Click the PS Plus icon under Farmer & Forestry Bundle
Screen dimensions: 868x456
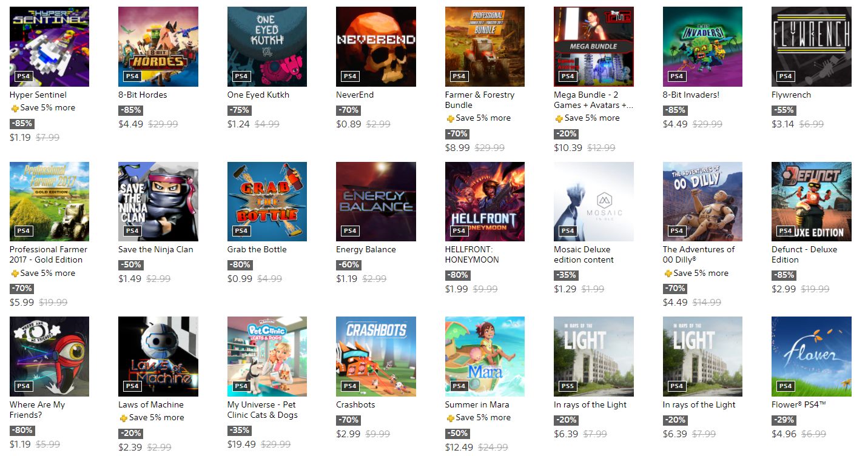449,118
